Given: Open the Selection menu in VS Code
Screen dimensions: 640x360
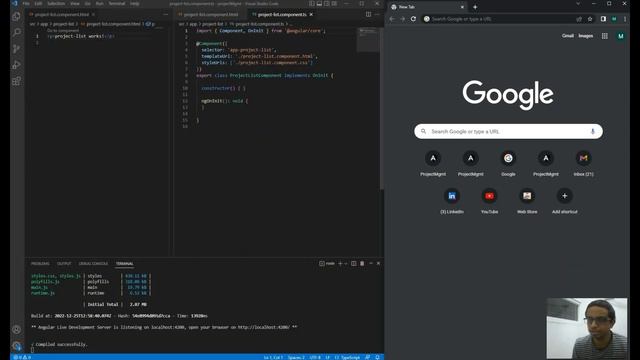Looking at the screenshot, I should pyautogui.click(x=56, y=4).
